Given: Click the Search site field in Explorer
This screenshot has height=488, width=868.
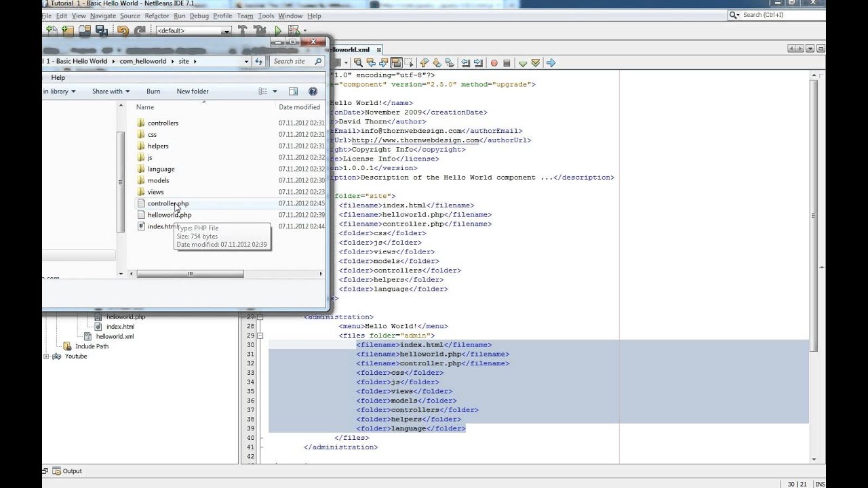Looking at the screenshot, I should [x=297, y=61].
